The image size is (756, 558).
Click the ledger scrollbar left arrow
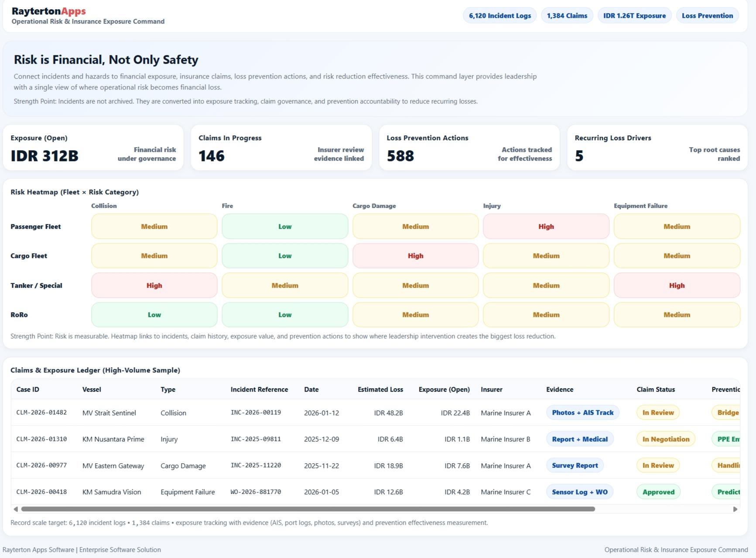(16, 509)
